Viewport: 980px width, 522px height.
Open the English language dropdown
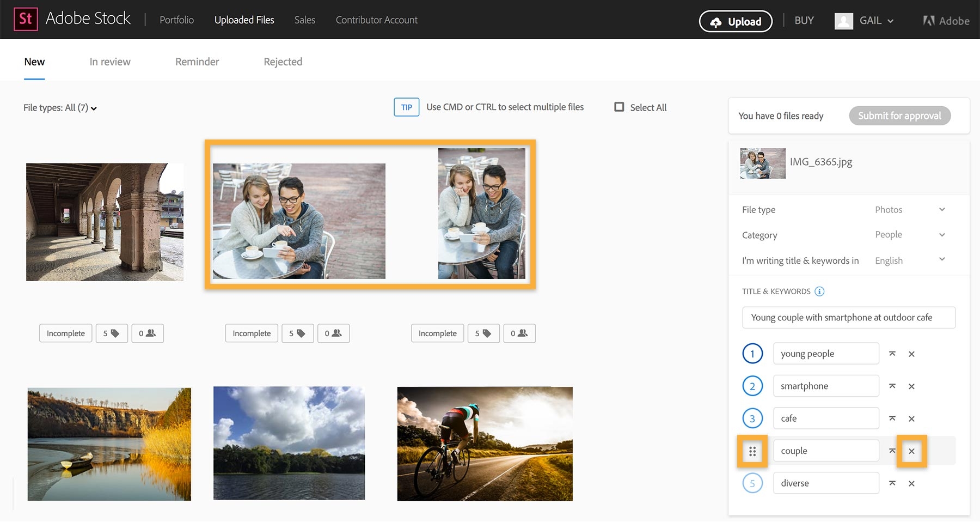coord(910,260)
